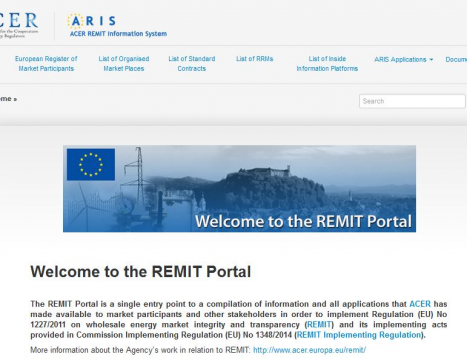Click the EU flag in the banner
This screenshot has height=360, width=467.
[x=91, y=165]
